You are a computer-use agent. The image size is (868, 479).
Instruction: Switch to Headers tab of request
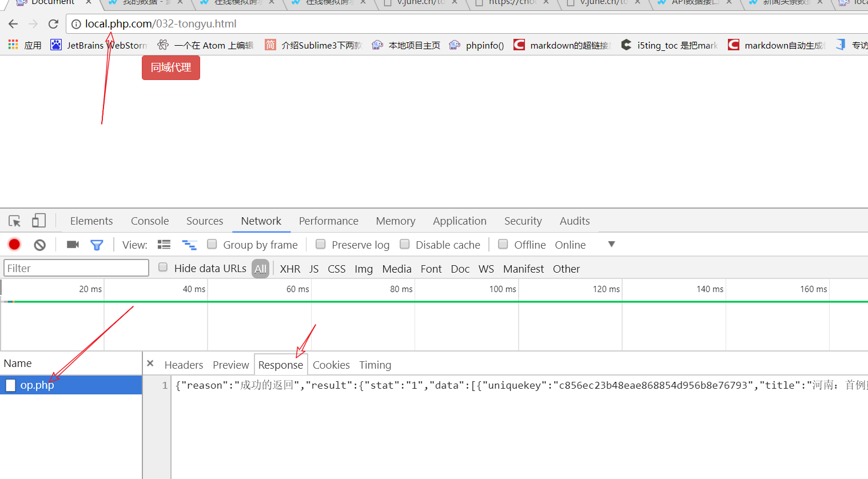(x=184, y=365)
